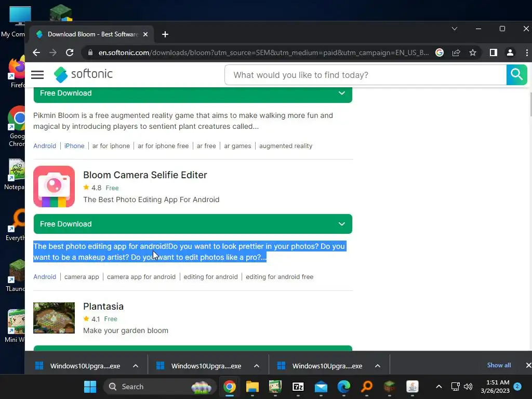Open a new tab with the plus button
The width and height of the screenshot is (532, 399).
point(165,34)
